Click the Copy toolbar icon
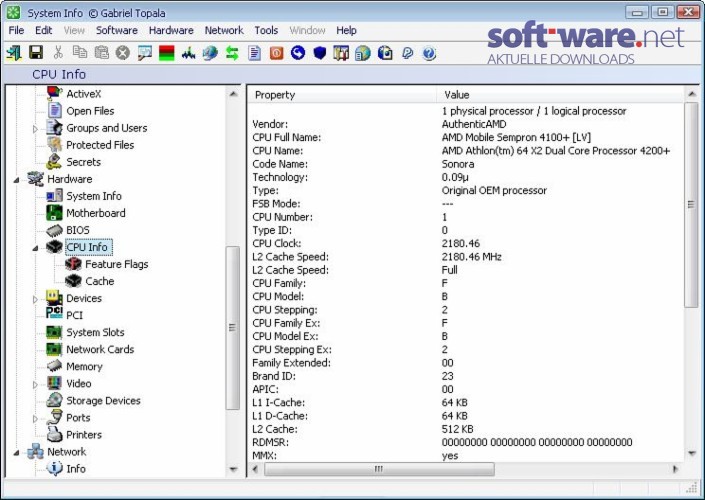705x500 pixels. 80,53
